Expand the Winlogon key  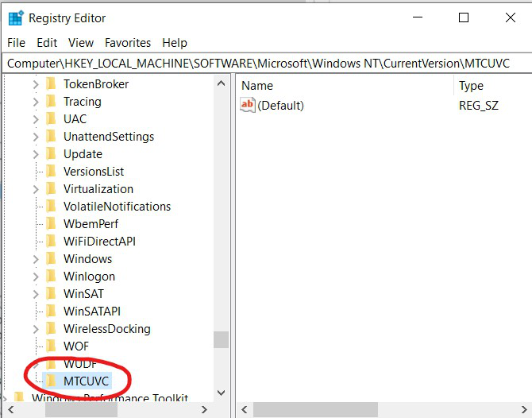[x=36, y=277]
